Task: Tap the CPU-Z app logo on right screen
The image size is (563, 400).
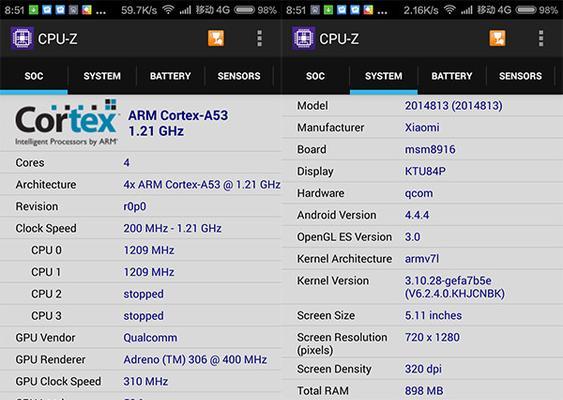Action: pyautogui.click(x=303, y=38)
